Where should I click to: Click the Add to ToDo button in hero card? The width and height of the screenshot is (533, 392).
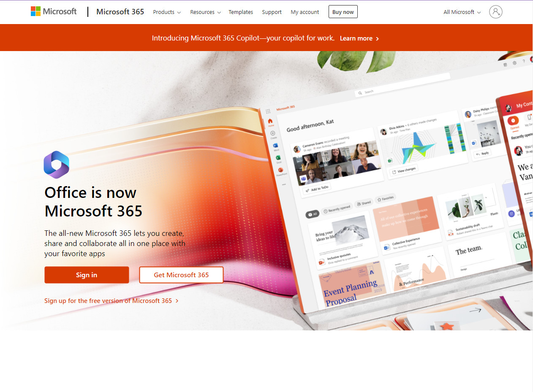[x=317, y=189]
